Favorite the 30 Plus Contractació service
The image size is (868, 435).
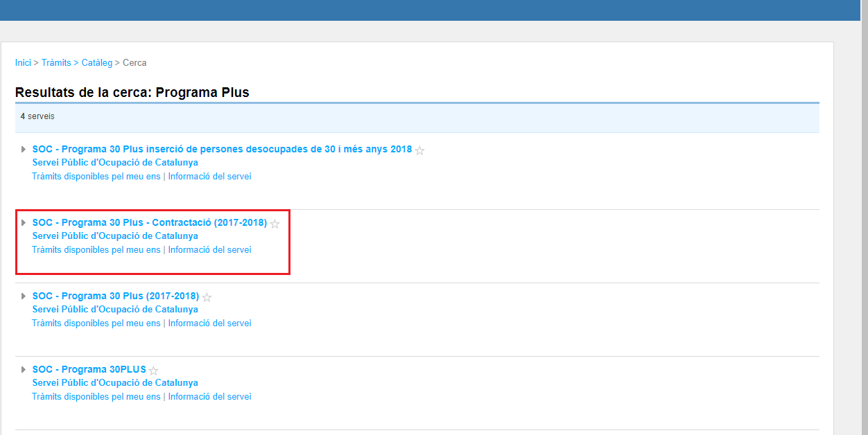pyautogui.click(x=275, y=224)
